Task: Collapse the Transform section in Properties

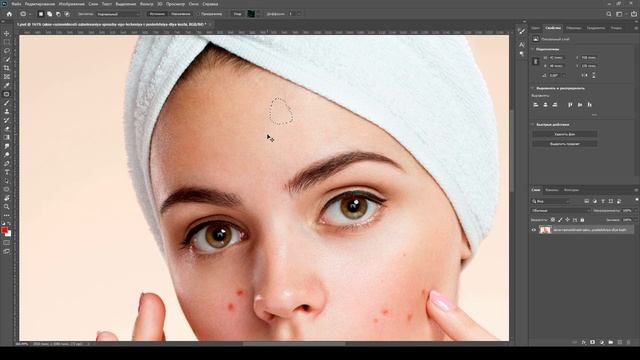Action: 532,49
